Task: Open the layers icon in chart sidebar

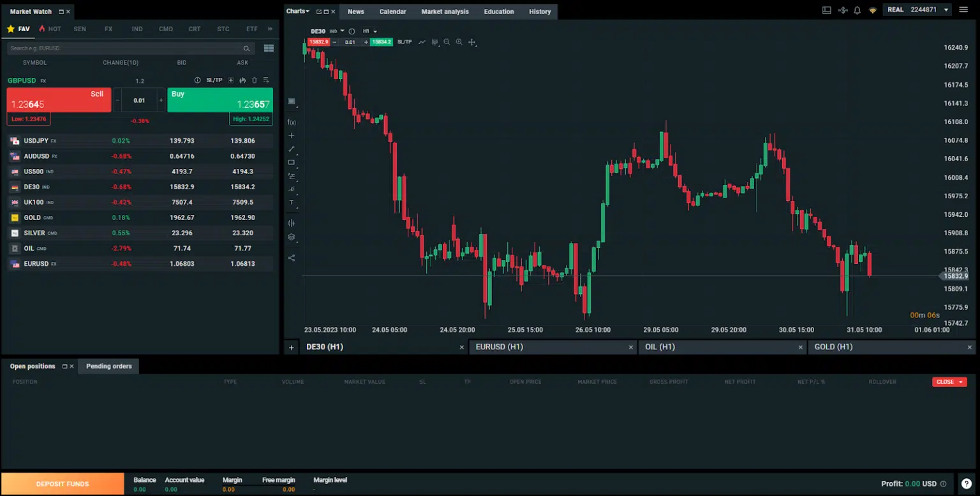Action: click(x=292, y=237)
